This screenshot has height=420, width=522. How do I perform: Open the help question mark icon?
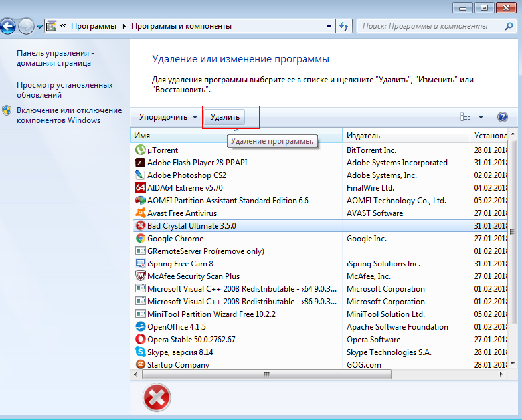(x=502, y=117)
